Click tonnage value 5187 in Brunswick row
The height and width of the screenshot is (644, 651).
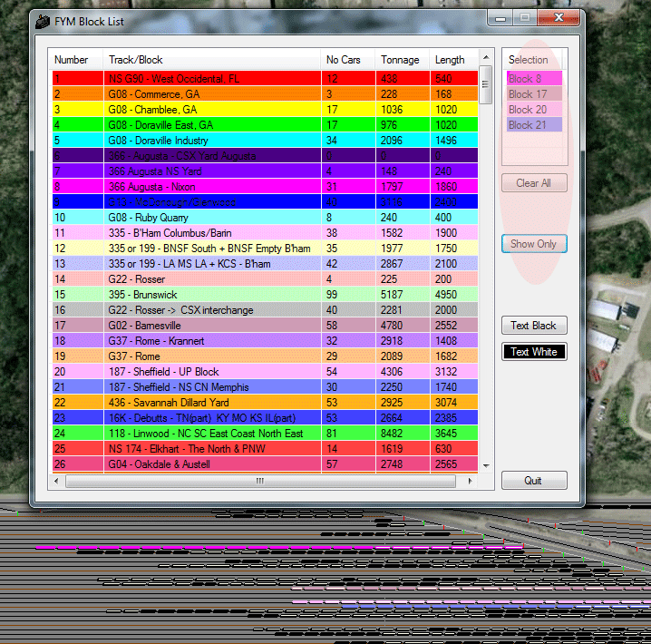pos(392,295)
